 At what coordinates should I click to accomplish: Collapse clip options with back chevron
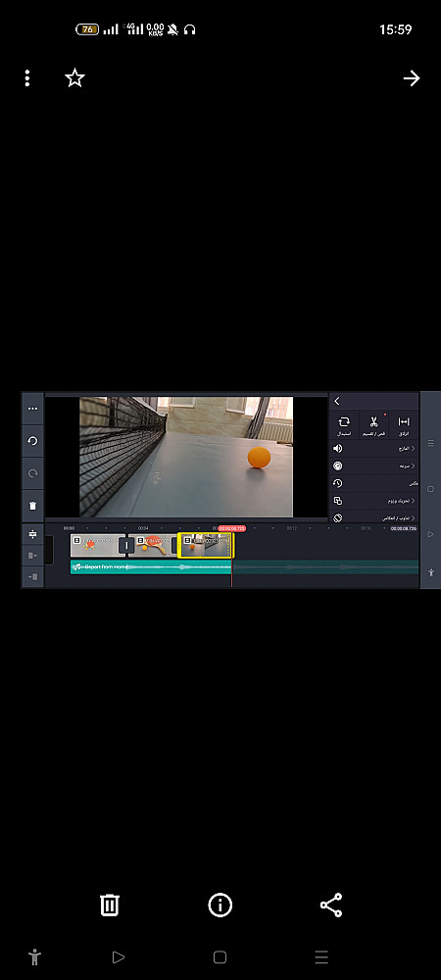[337, 401]
